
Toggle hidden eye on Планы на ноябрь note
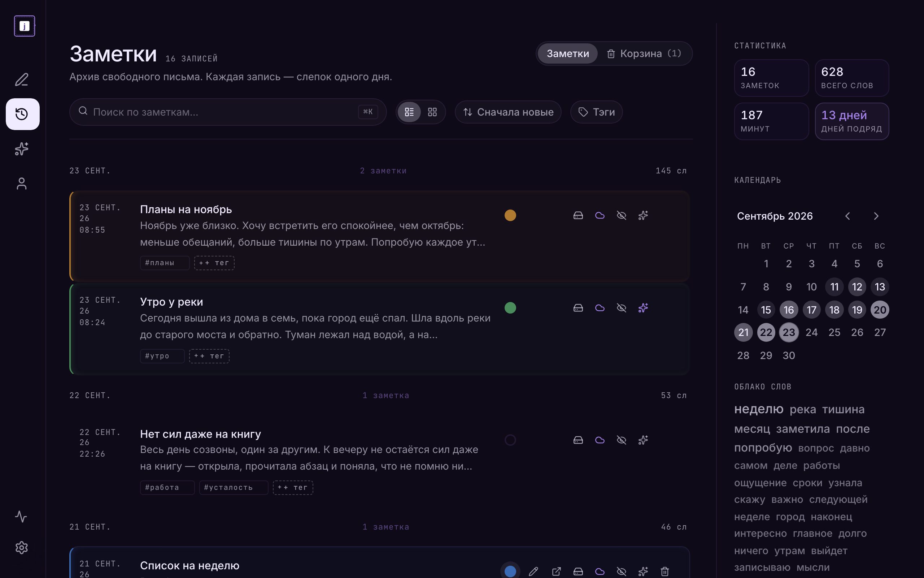[x=622, y=215]
